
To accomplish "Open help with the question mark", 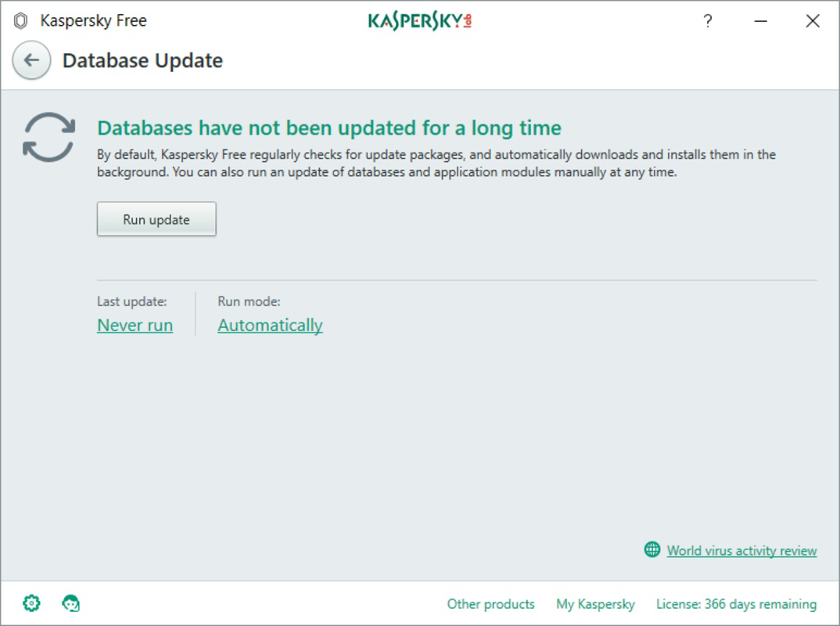I will [x=708, y=21].
